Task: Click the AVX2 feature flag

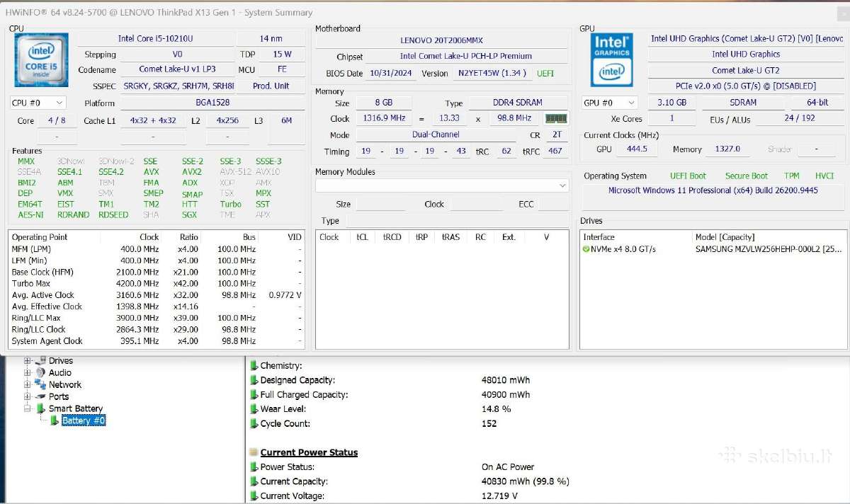Action: (191, 172)
